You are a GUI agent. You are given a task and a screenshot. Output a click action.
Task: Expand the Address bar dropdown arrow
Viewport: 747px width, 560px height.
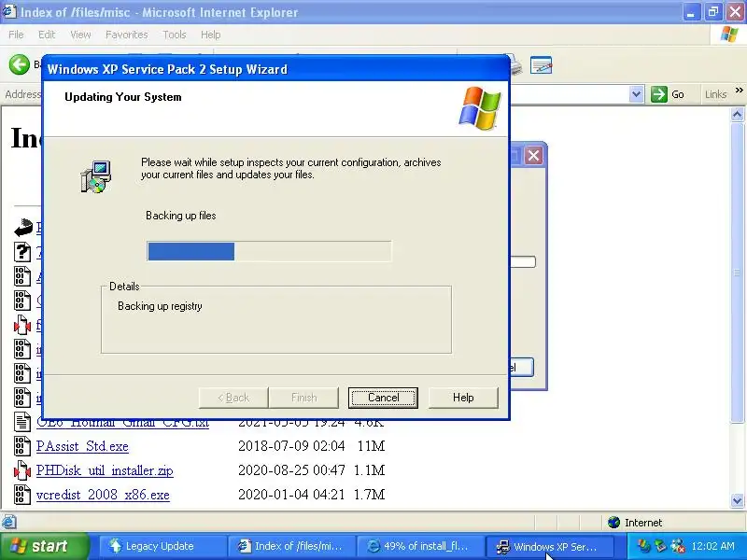pyautogui.click(x=636, y=94)
